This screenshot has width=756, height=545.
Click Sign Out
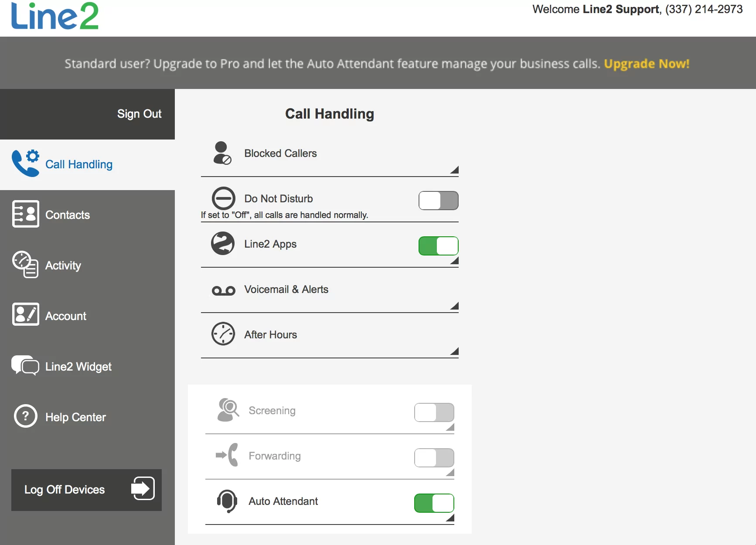(139, 114)
